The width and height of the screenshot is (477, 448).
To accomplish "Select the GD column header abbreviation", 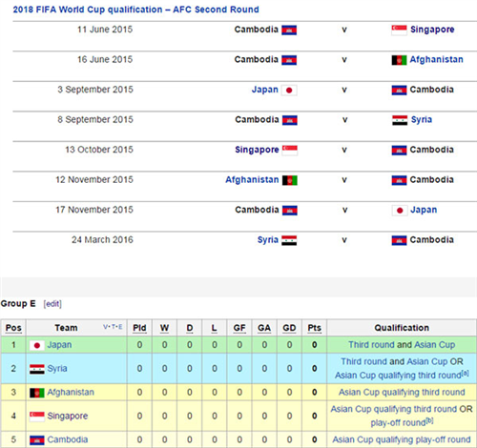I will (x=289, y=328).
